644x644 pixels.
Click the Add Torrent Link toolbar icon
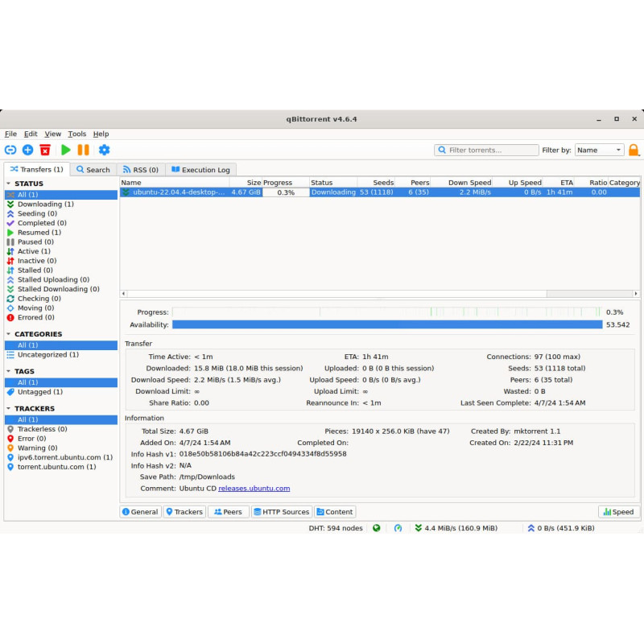click(10, 150)
